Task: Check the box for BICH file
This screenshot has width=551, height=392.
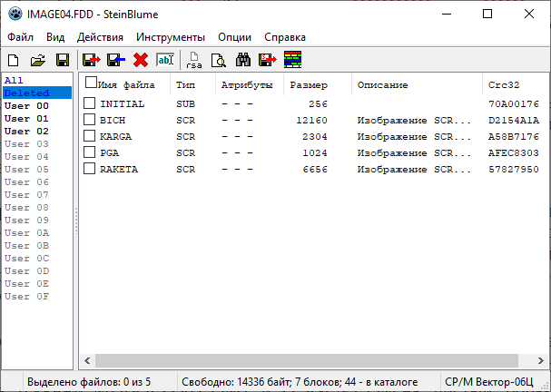Action: coord(89,120)
